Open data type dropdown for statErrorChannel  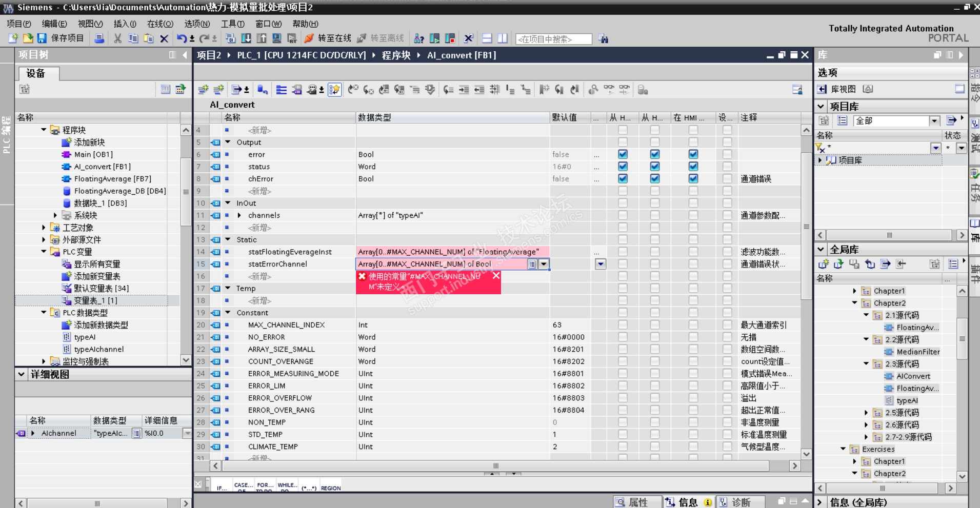tap(544, 264)
